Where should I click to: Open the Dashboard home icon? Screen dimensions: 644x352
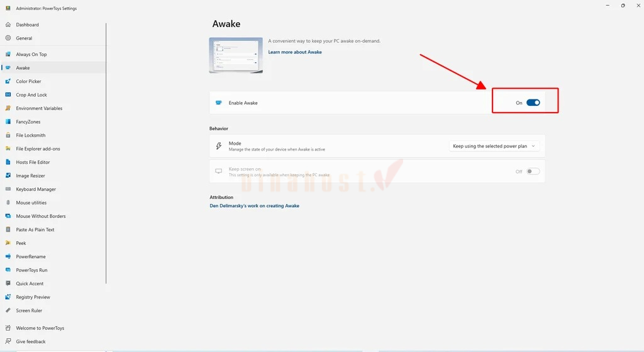[8, 25]
